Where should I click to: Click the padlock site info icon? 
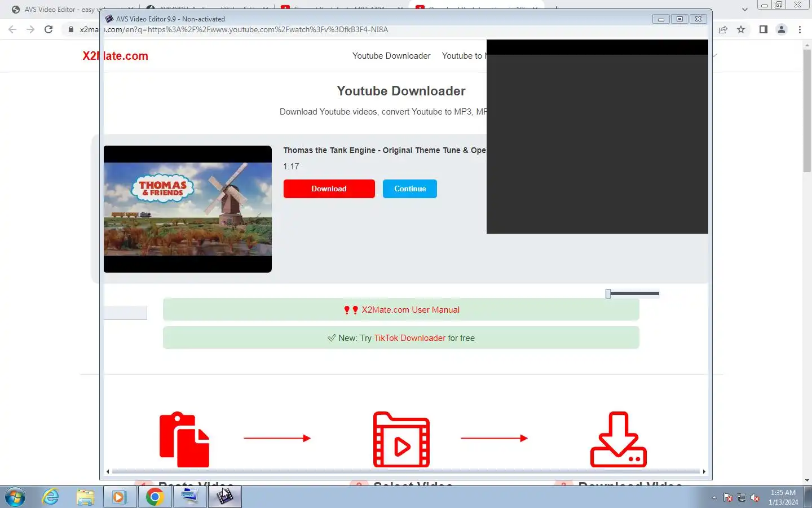pyautogui.click(x=70, y=29)
